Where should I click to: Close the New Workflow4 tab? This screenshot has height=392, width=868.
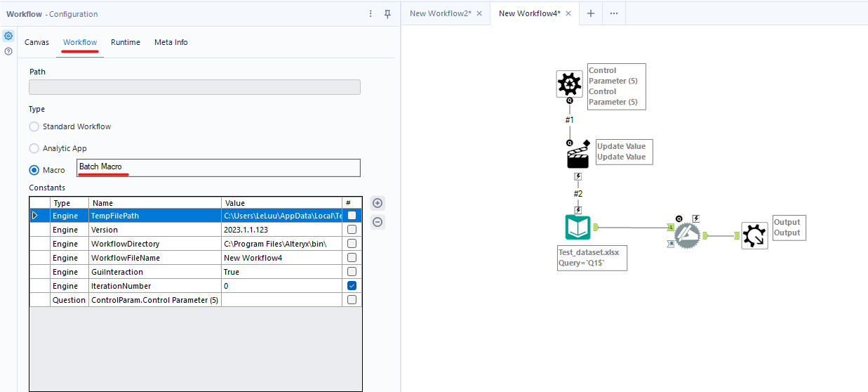pyautogui.click(x=568, y=13)
